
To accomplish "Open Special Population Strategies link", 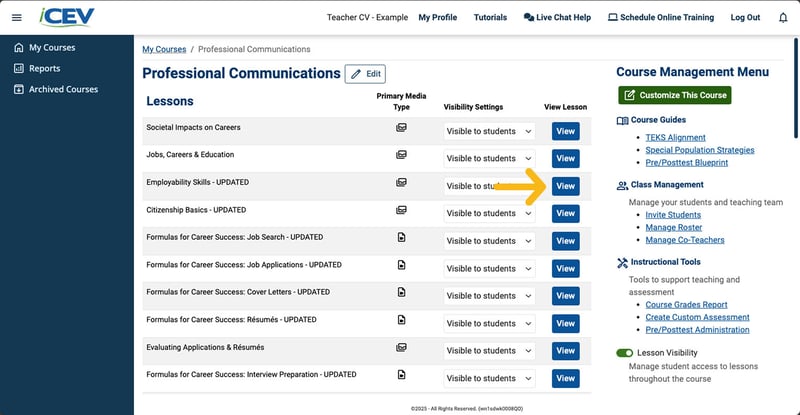I will click(x=700, y=150).
